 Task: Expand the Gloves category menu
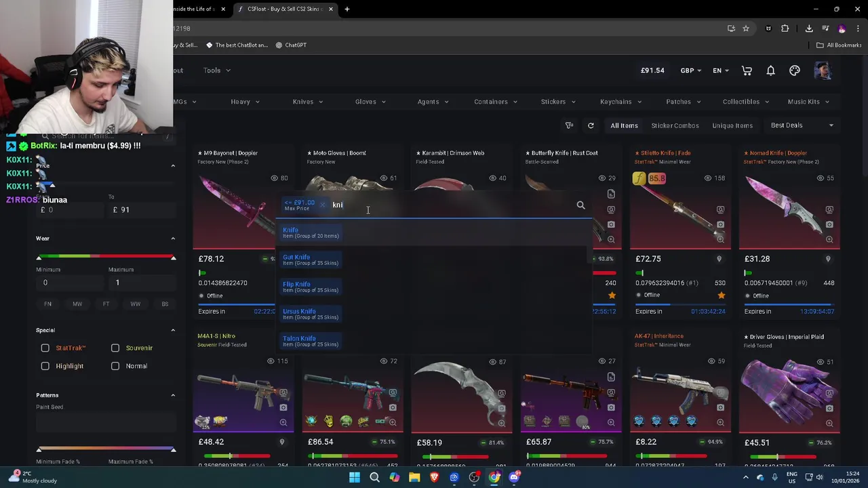(x=370, y=102)
